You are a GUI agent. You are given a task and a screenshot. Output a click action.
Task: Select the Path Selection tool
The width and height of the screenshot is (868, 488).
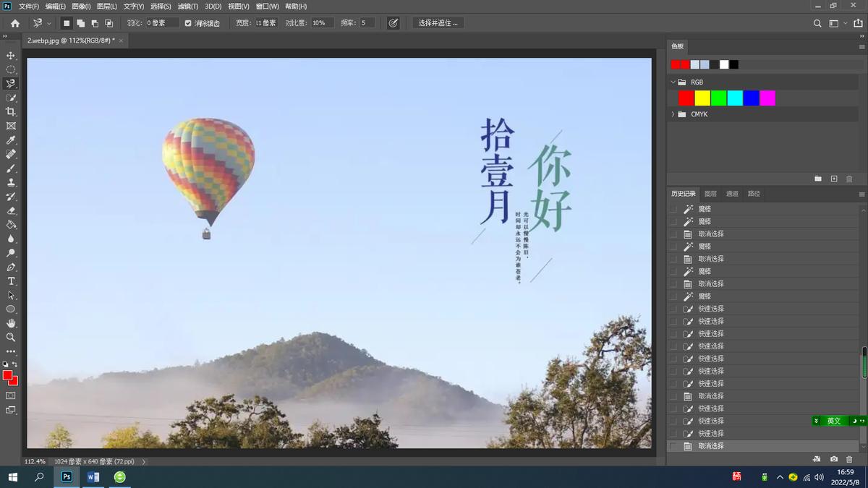click(x=11, y=295)
